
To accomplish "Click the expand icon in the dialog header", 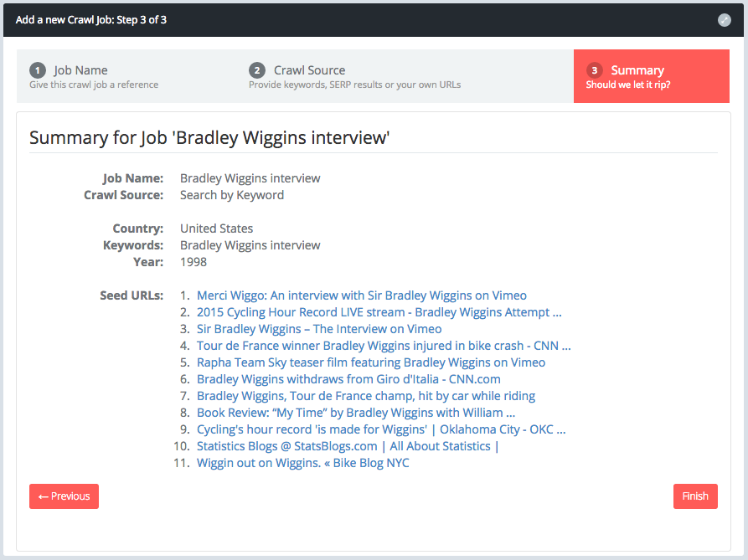I will [725, 20].
